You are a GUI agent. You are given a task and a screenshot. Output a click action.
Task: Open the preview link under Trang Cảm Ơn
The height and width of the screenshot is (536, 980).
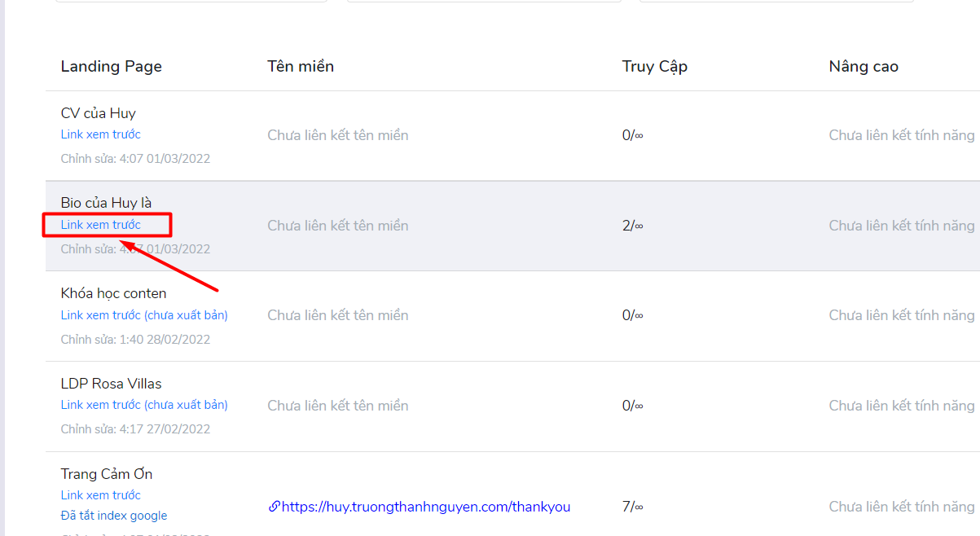point(101,495)
